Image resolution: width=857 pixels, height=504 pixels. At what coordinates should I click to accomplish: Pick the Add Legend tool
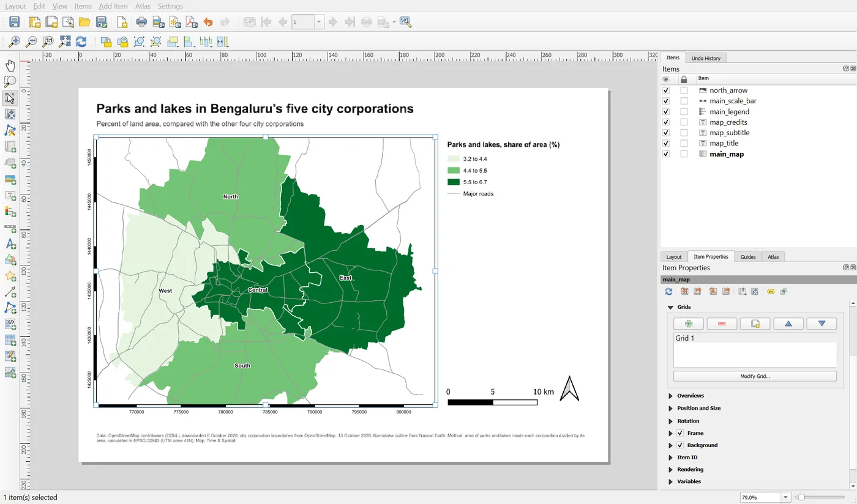pos(10,212)
